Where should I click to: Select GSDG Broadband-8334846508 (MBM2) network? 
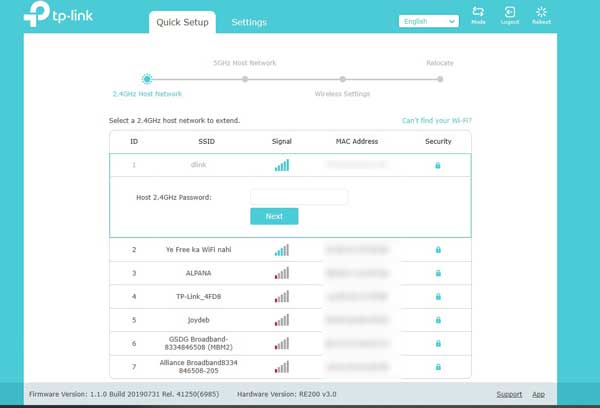(x=199, y=343)
